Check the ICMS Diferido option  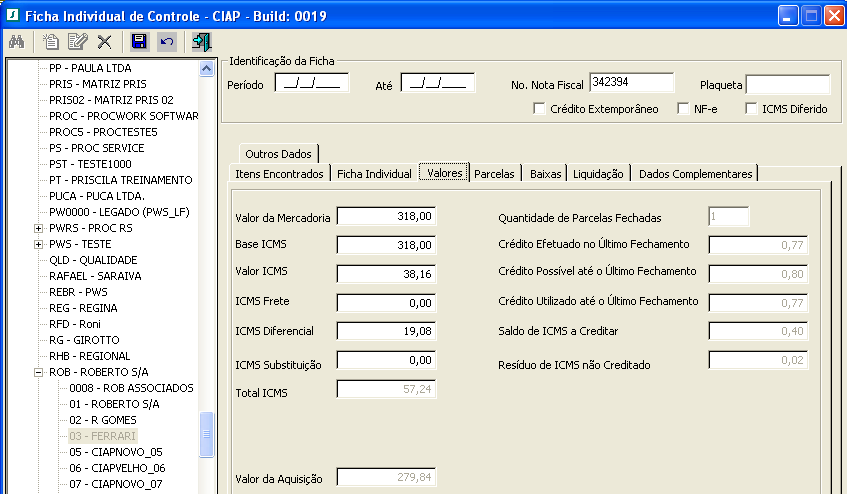752,109
